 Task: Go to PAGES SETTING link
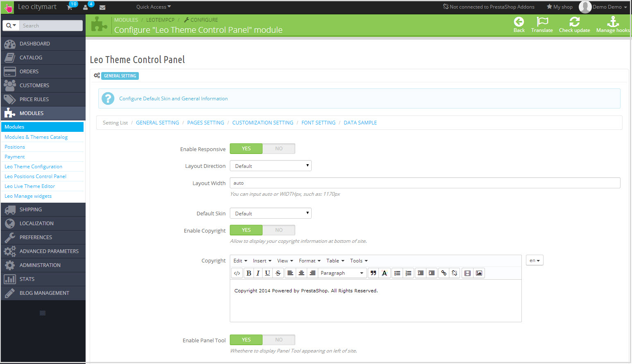tap(206, 123)
